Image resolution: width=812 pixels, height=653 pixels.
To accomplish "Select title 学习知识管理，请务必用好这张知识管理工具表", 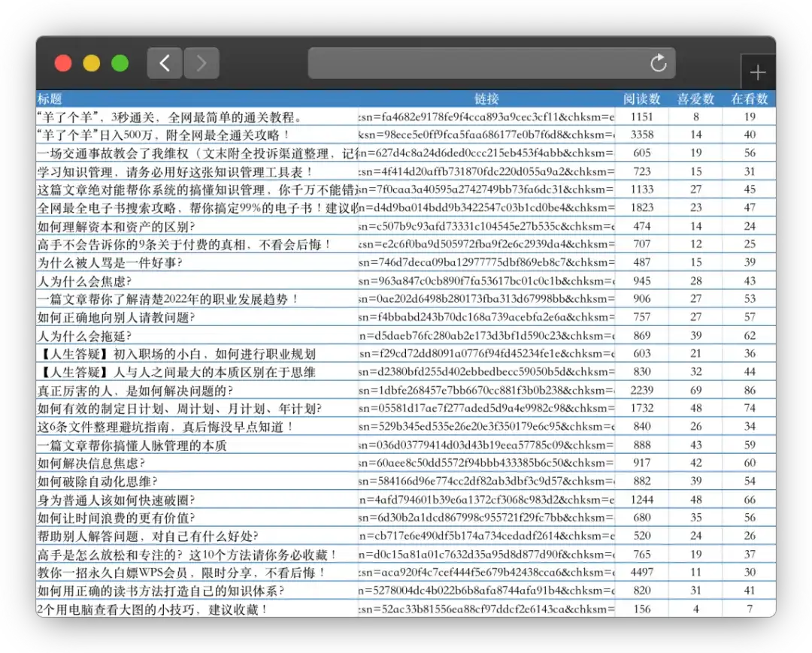I will click(x=174, y=172).
